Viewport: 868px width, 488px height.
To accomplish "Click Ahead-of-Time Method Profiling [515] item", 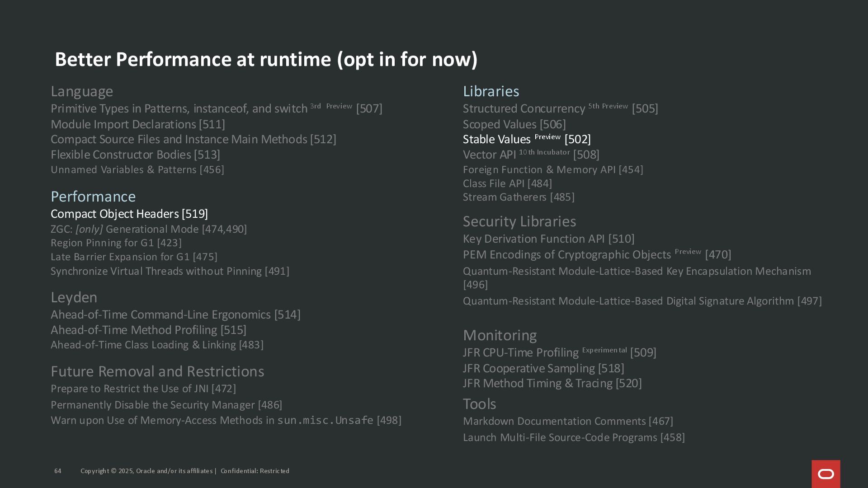I will 148,330.
